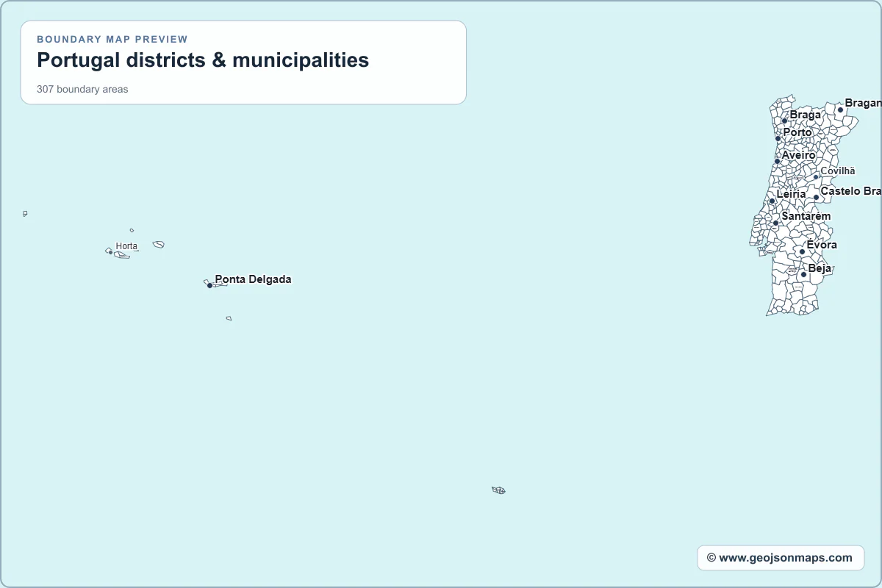Click the Horta marker dot

coord(110,252)
